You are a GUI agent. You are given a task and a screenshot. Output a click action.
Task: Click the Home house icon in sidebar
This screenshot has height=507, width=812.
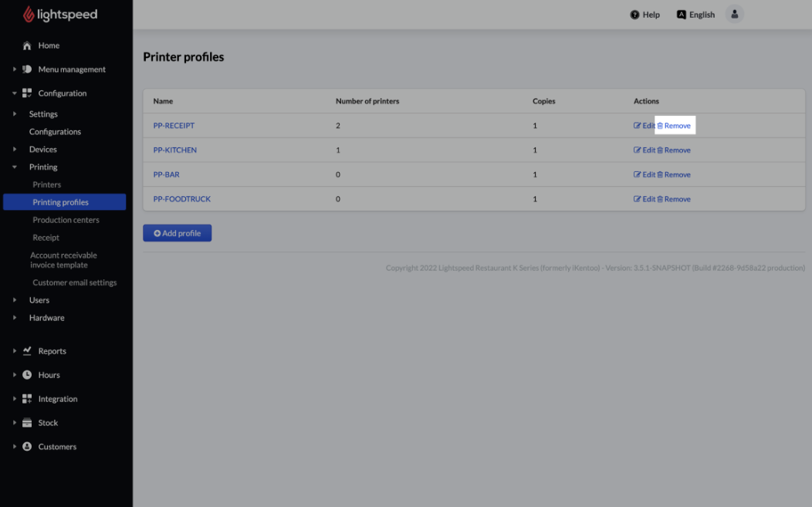click(27, 46)
